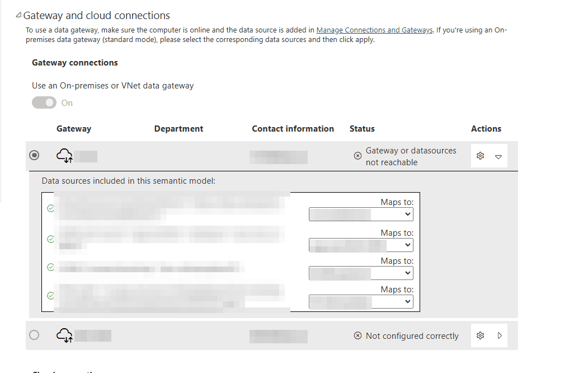This screenshot has height=373, width=588.
Task: Open the third data source 'Maps to' dropdown
Action: pyautogui.click(x=361, y=273)
